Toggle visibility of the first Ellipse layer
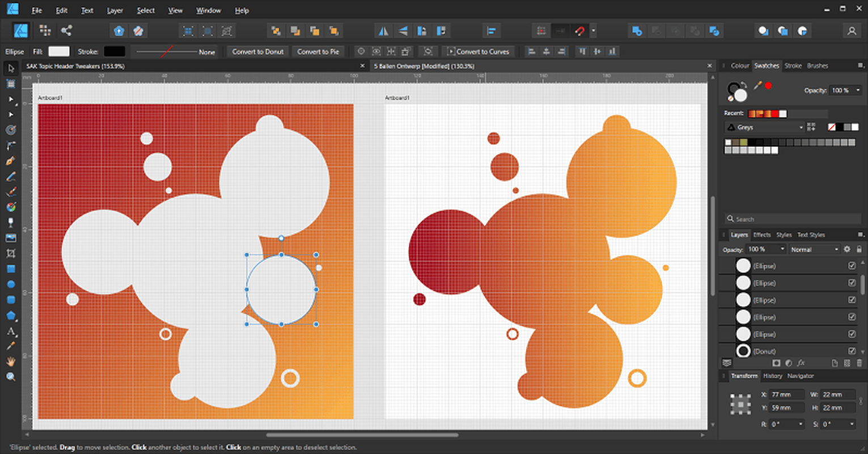This screenshot has height=454, width=868. click(x=852, y=266)
